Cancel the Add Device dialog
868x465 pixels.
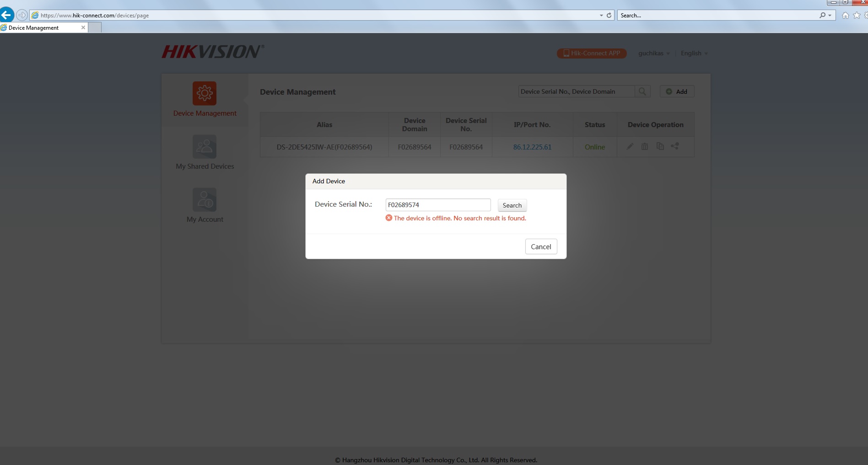coord(541,247)
